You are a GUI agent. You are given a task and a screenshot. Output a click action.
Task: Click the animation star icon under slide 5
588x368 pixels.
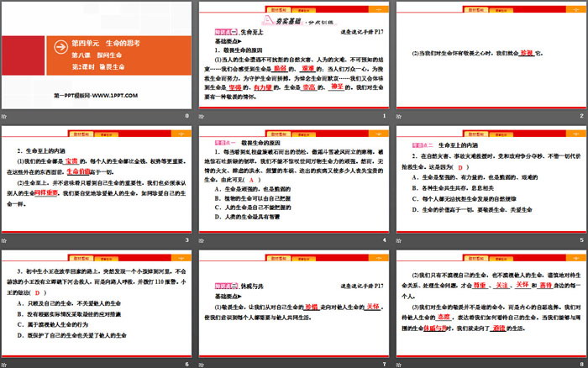(402, 239)
